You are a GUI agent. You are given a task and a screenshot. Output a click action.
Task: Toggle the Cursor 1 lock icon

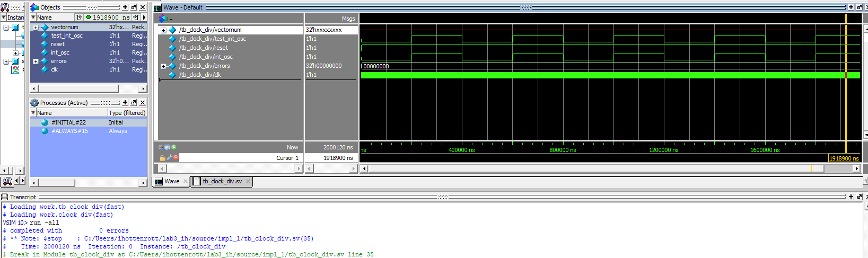[x=162, y=157]
